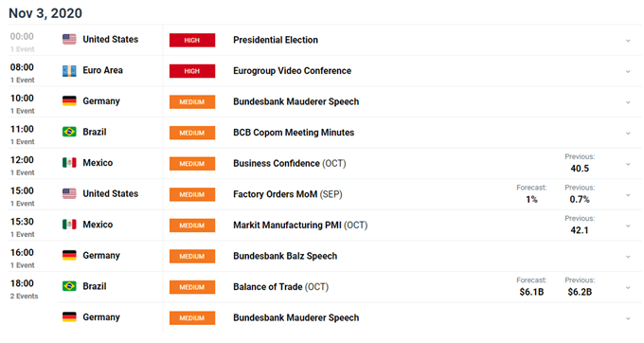644x343 pixels.
Task: Click the Euro Area flag icon
Action: [x=69, y=71]
